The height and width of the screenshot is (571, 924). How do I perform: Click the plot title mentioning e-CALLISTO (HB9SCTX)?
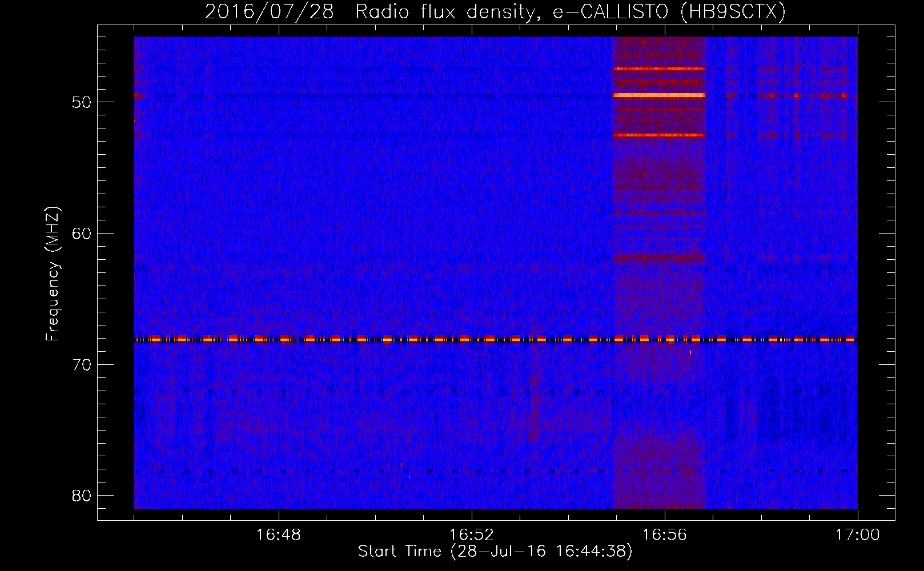point(495,11)
